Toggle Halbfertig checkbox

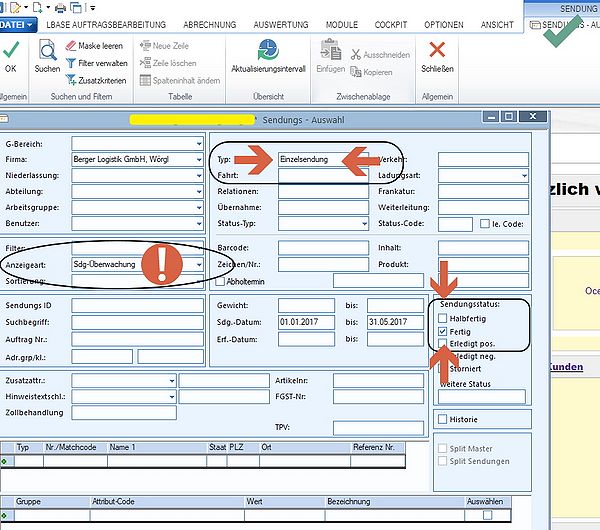pyautogui.click(x=443, y=318)
